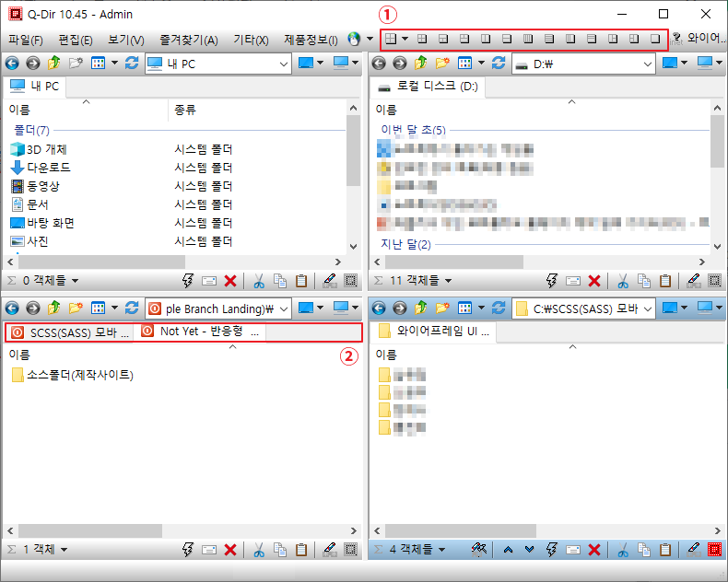Viewport: 728px width, 582px height.
Task: Expand the C:₩SCSS(SASS) address dropdown
Action: pyautogui.click(x=648, y=308)
